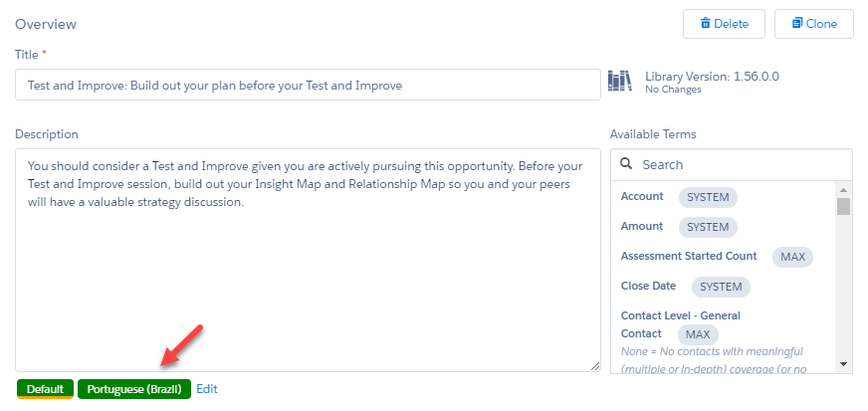
Task: Click the Delete button with trash icon
Action: (x=724, y=24)
